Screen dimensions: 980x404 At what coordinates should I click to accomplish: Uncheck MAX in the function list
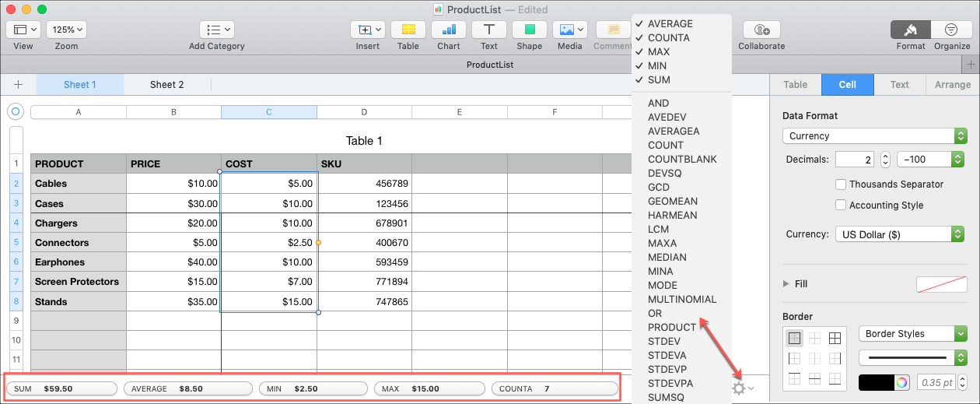(x=681, y=51)
